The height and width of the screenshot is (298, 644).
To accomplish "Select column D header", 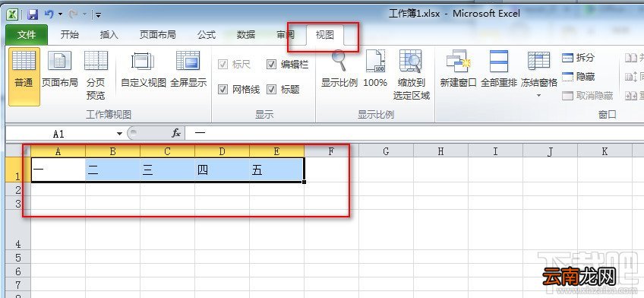I will point(222,151).
